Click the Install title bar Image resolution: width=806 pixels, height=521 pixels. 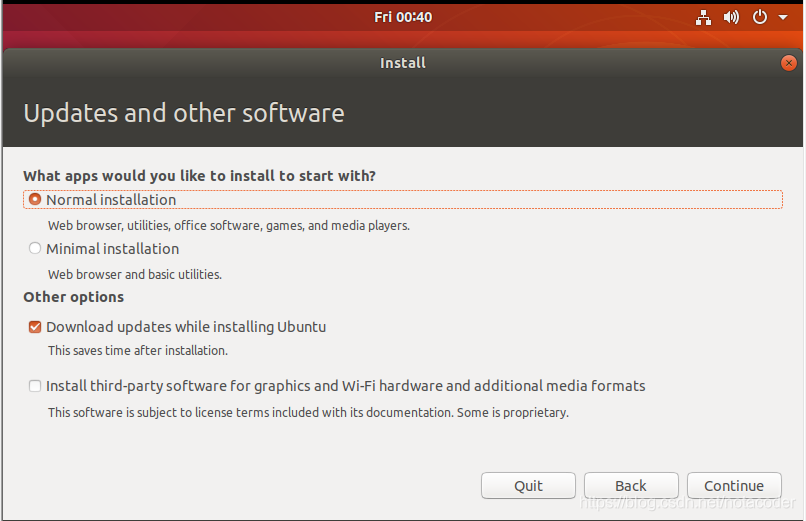coord(403,63)
